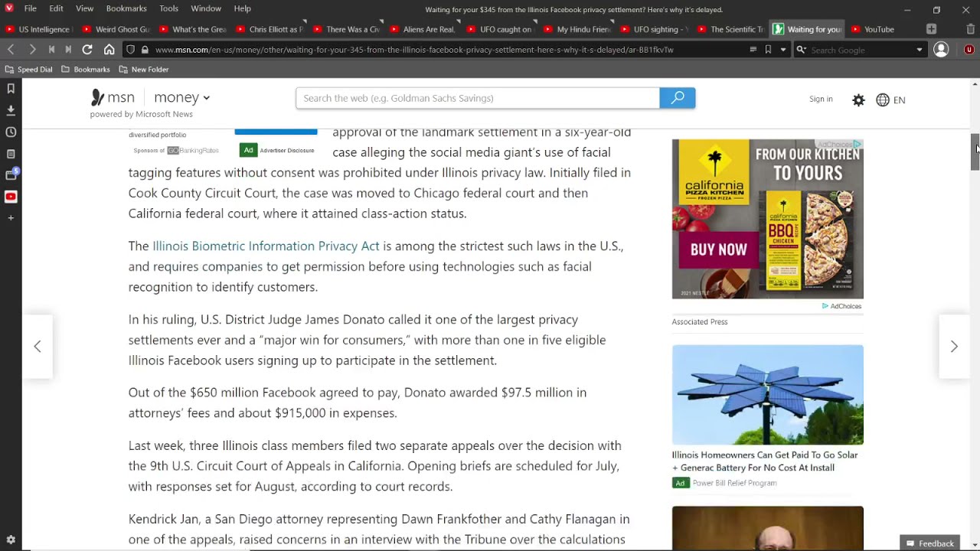980x551 pixels.
Task: Open MSN settings gear icon
Action: click(x=858, y=99)
